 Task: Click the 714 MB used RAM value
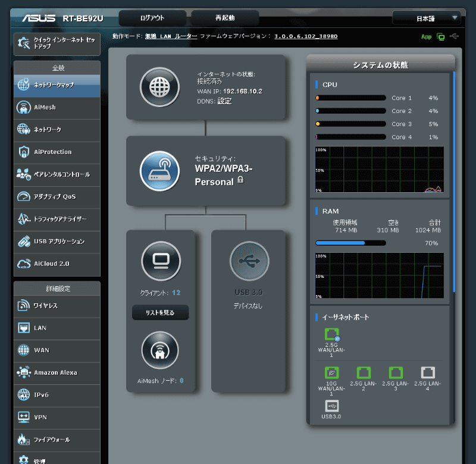[x=346, y=230]
